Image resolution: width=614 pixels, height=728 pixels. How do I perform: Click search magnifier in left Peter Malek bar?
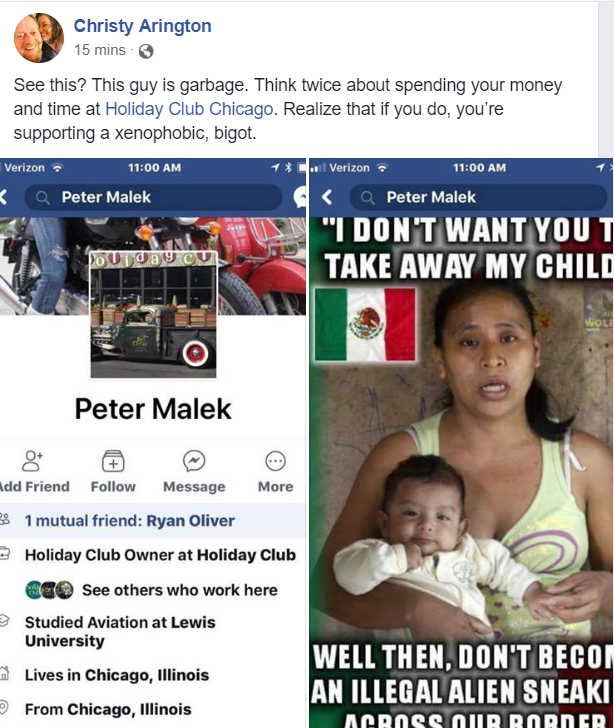point(43,198)
